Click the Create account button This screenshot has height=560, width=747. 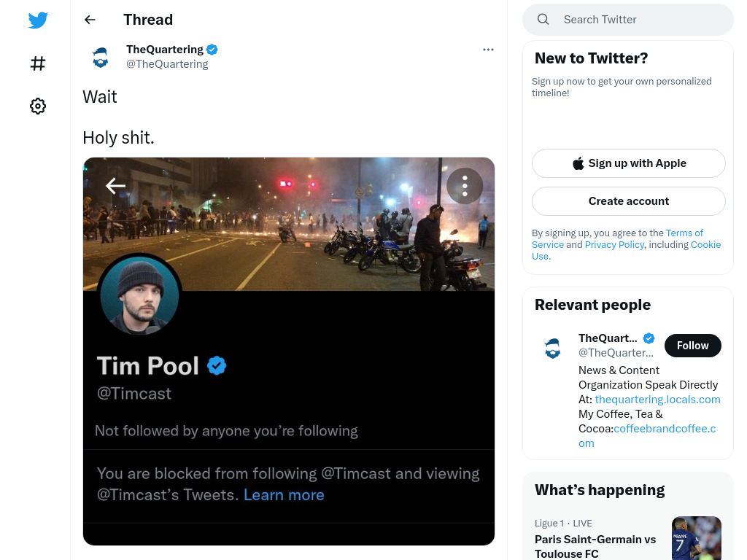pos(628,201)
